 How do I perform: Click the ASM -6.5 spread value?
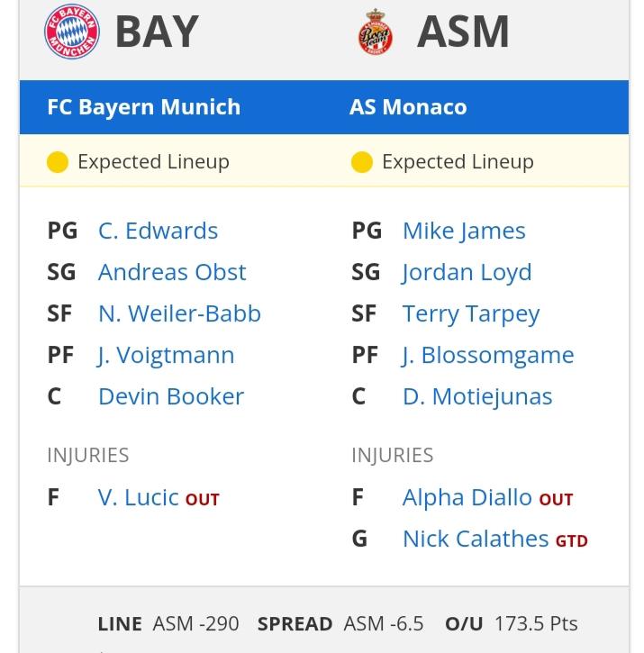(383, 624)
